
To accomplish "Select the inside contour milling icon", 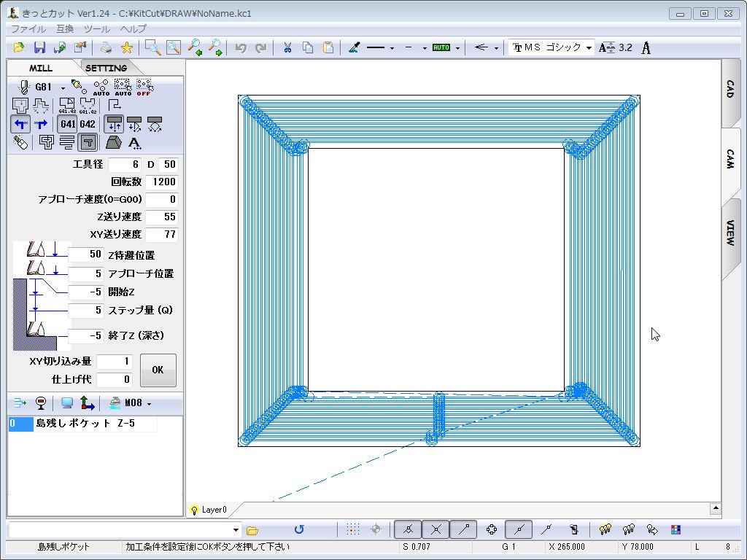I will (x=20, y=105).
